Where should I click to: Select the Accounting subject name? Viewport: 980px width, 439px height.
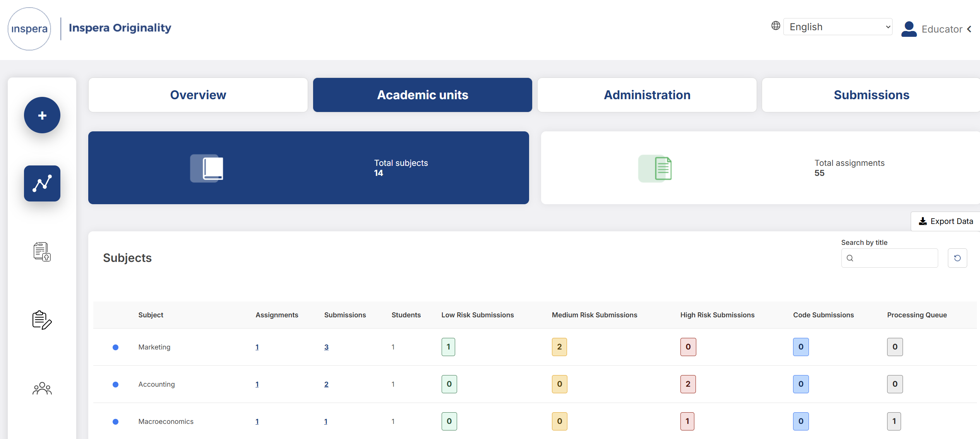coord(156,384)
